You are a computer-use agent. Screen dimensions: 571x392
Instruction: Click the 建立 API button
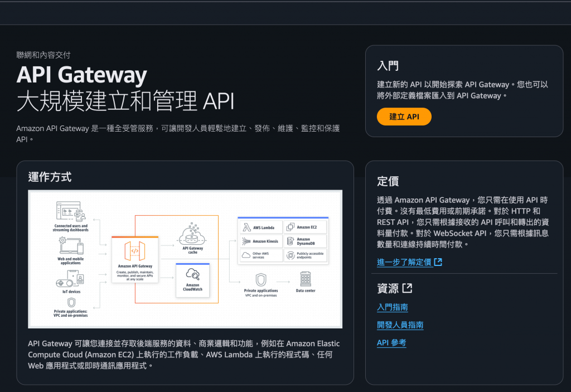pos(404,117)
